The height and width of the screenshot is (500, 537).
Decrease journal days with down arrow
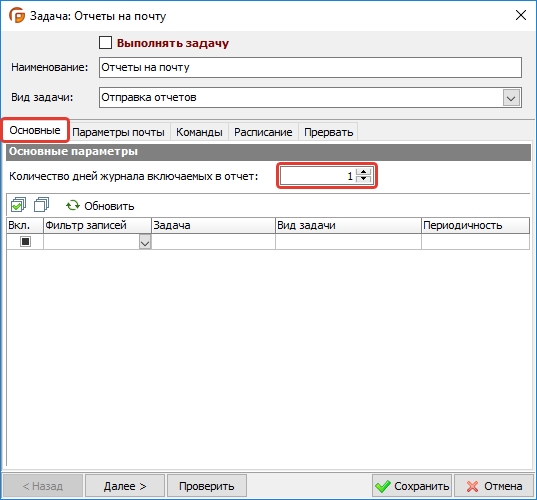[363, 179]
